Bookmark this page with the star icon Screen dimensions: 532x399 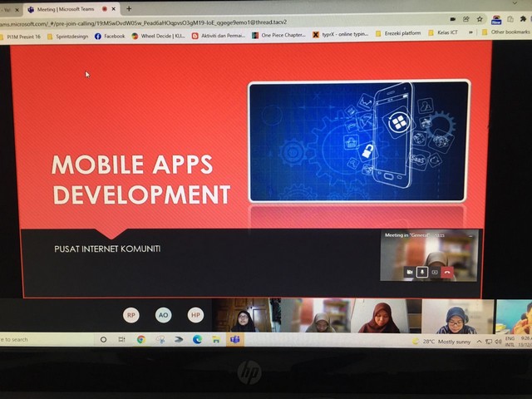click(x=480, y=18)
